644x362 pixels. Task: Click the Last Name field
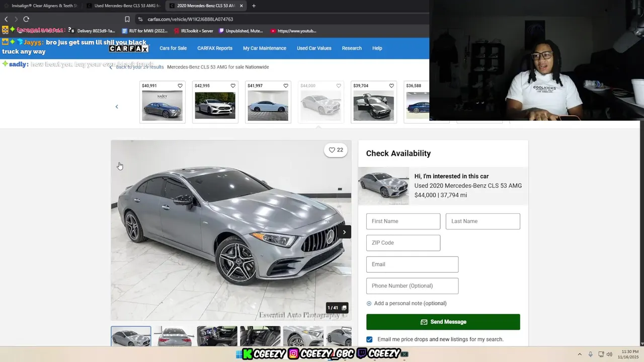pyautogui.click(x=483, y=221)
